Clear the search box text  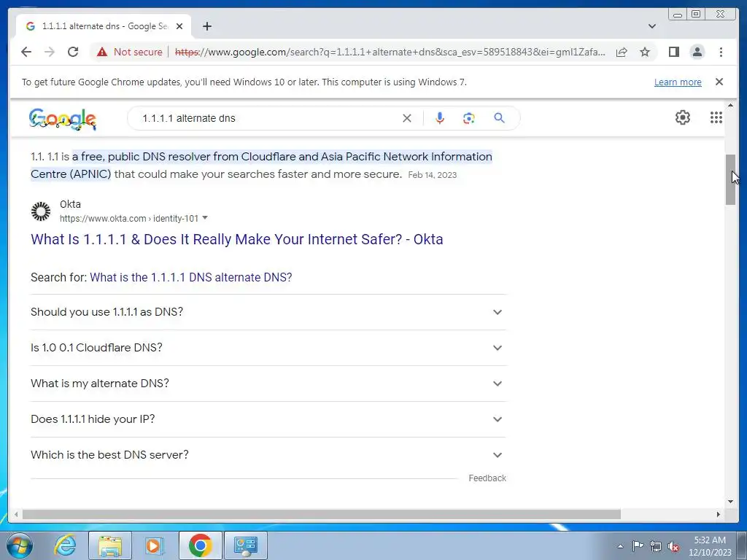point(407,118)
